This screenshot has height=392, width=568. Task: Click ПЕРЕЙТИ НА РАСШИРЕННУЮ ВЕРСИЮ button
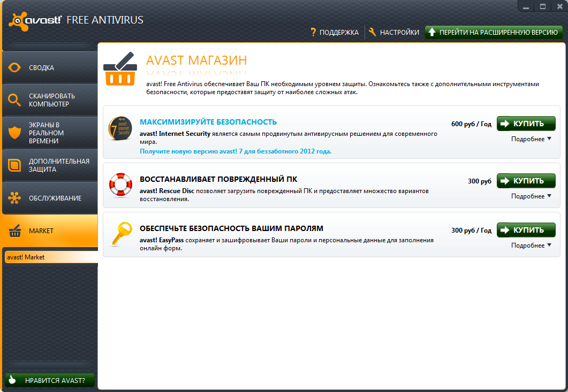tap(494, 32)
